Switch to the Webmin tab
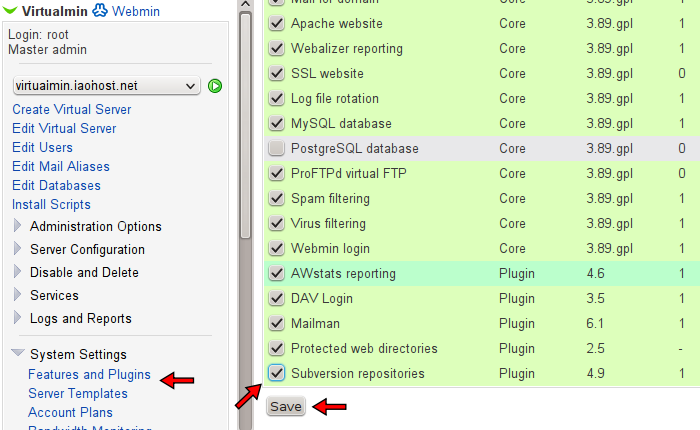Viewport: 700px width, 430px height. (x=136, y=11)
